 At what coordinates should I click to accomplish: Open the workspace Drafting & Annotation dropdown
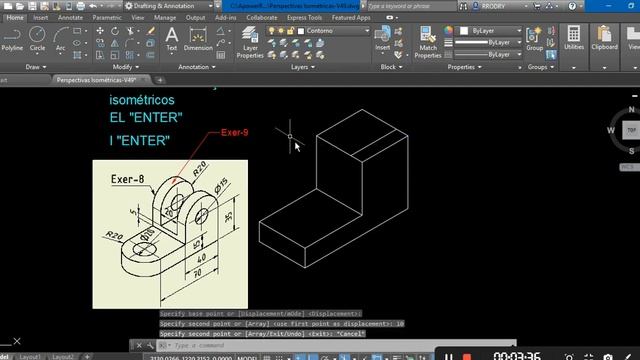[169, 6]
